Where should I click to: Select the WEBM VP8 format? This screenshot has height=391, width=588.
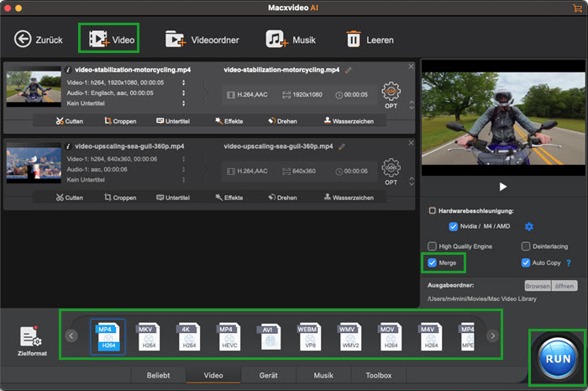(x=309, y=336)
